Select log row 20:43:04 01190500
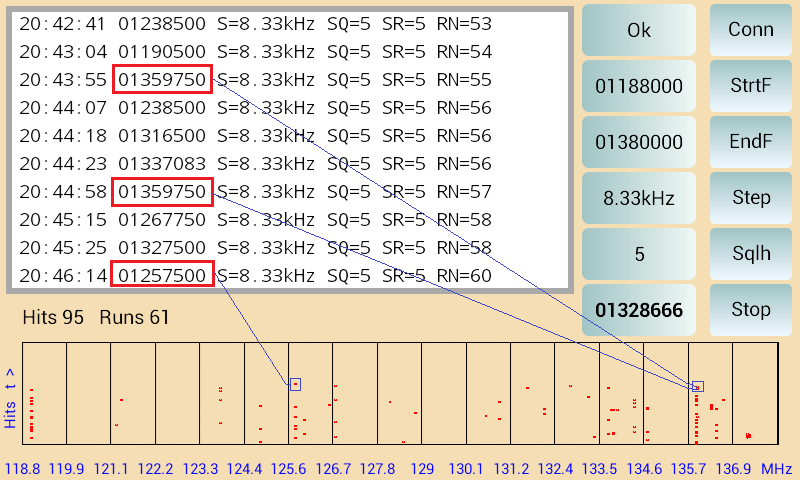This screenshot has height=480, width=800. tap(256, 52)
